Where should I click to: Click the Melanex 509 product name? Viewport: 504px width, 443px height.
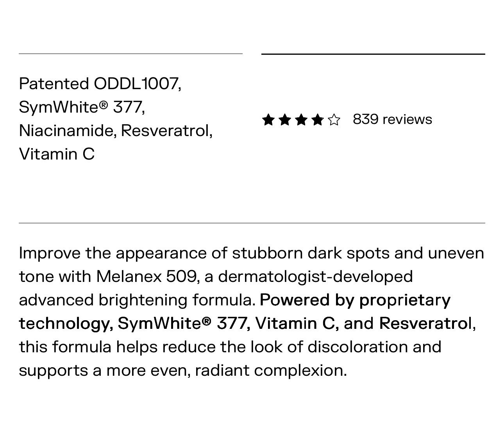click(147, 276)
